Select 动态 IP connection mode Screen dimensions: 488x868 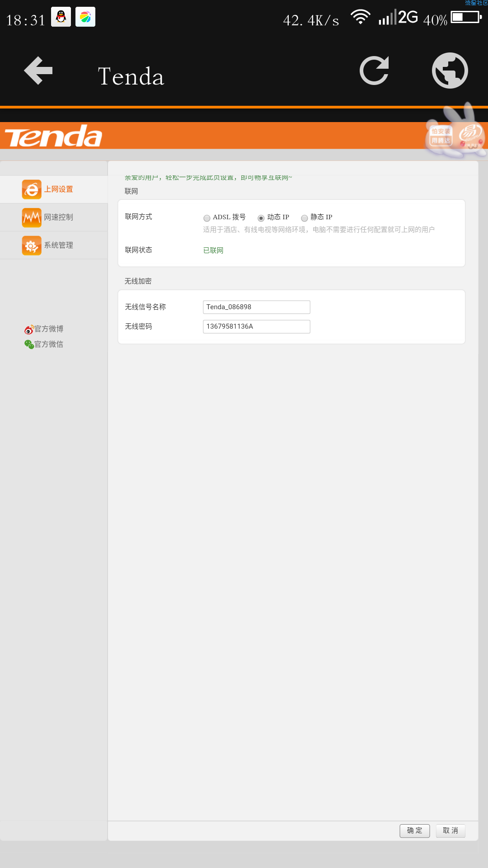(261, 218)
